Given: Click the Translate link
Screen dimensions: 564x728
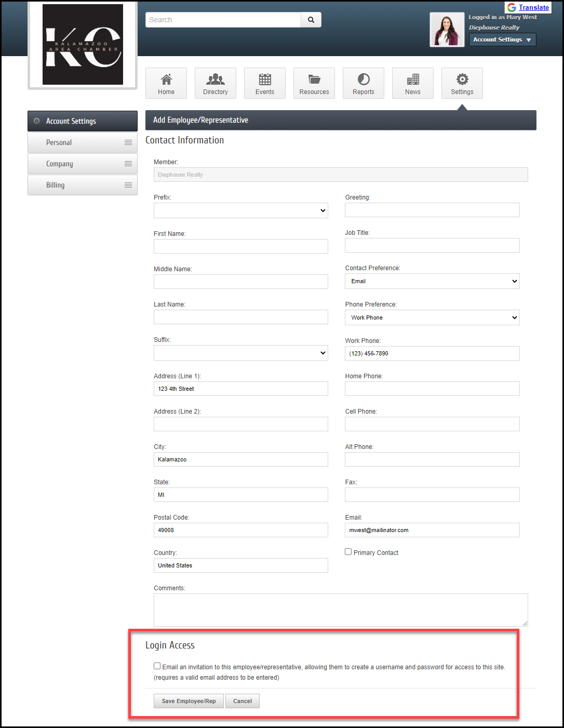Looking at the screenshot, I should pyautogui.click(x=533, y=7).
